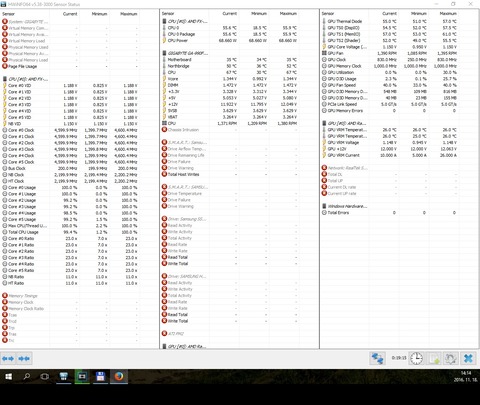The height and width of the screenshot is (405, 480).
Task: Select the GPU VRM Voltage row
Action: click(x=390, y=142)
